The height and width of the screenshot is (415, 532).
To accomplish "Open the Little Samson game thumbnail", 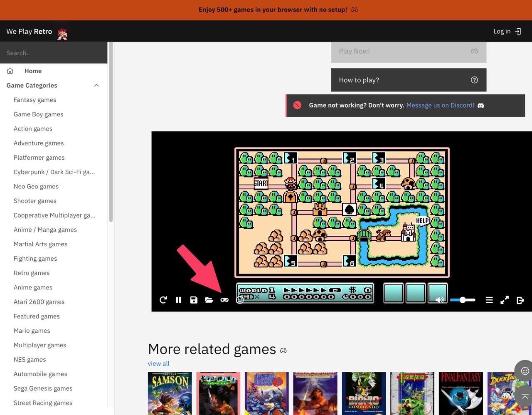I will 170,393.
